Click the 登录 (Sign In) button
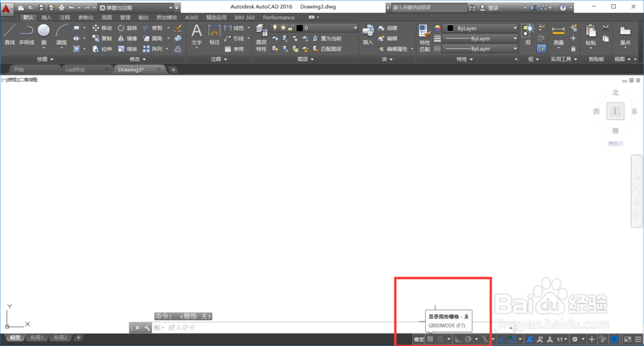 489,7
